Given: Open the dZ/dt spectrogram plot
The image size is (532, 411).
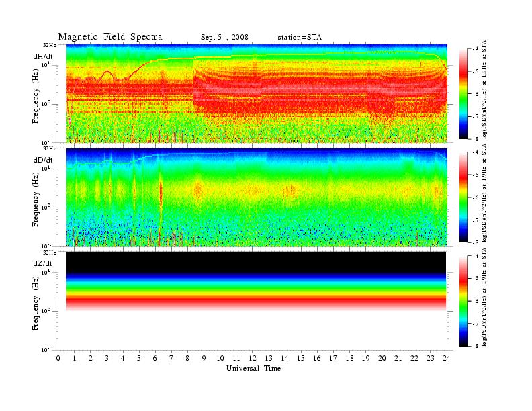Looking at the screenshot, I should coord(257,301).
